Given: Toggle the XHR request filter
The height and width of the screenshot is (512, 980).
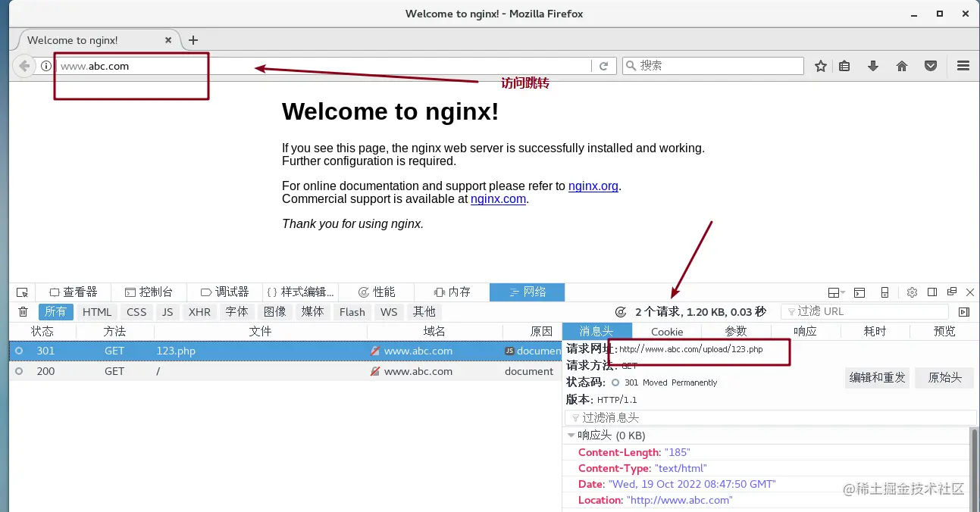Looking at the screenshot, I should (200, 311).
